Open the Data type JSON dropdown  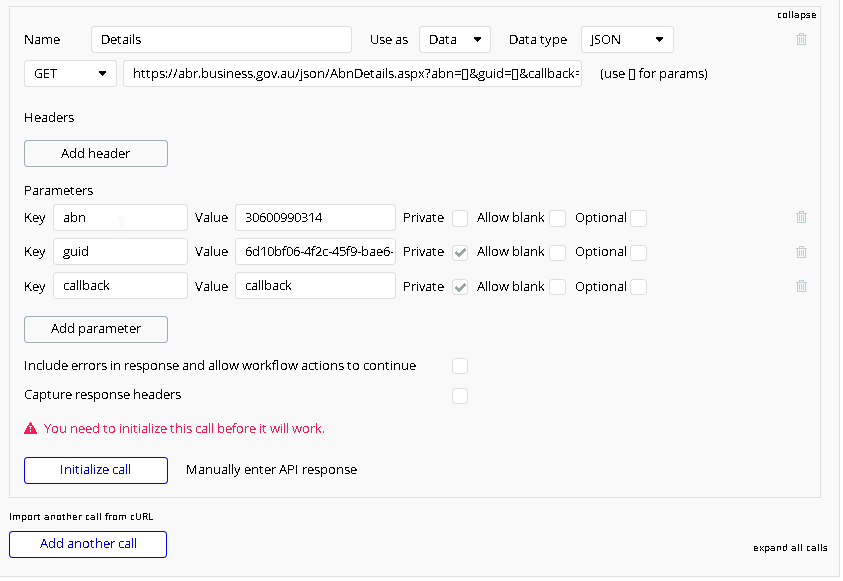pyautogui.click(x=627, y=39)
